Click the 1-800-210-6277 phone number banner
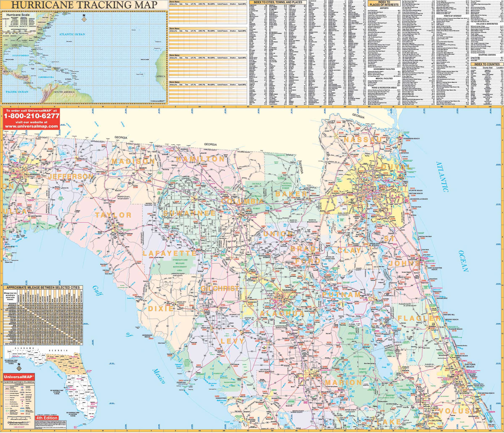 click(31, 116)
